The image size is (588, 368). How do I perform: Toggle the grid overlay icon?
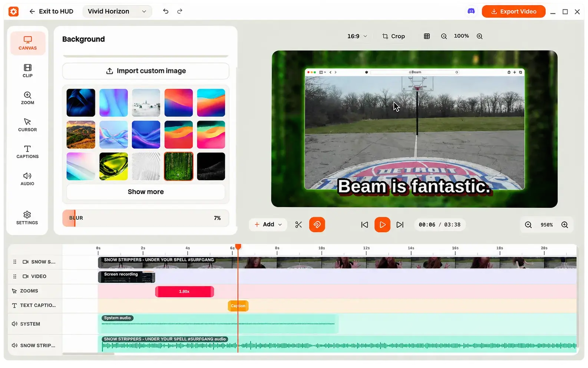[x=427, y=36]
